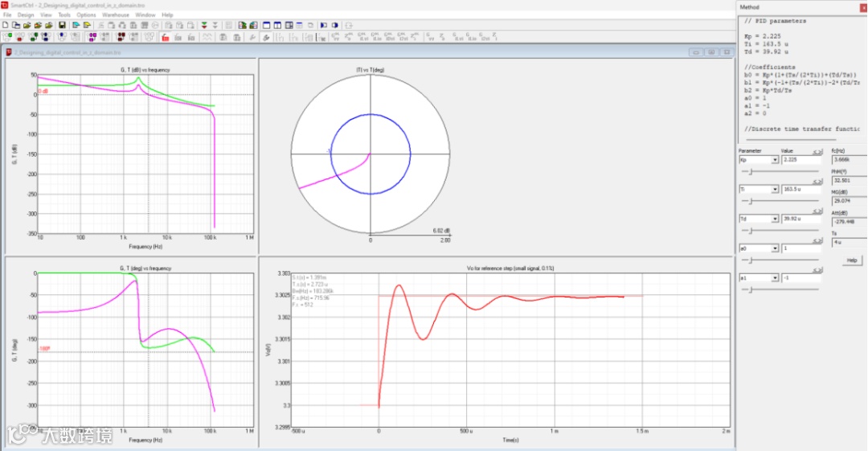Open the Td parameter dropdown
The image size is (868, 451).
pos(775,219)
